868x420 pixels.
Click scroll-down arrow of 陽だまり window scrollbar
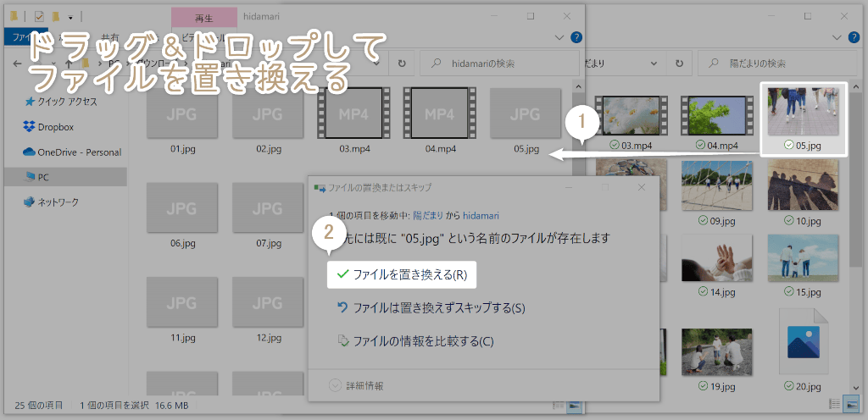[x=857, y=388]
